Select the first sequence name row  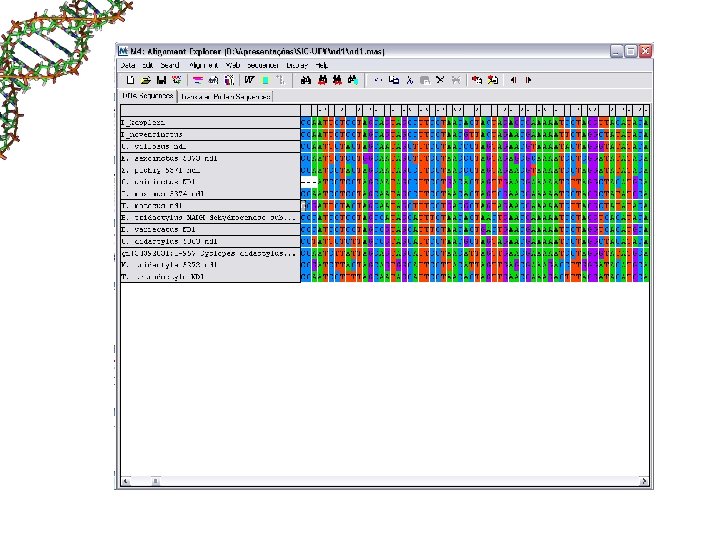[x=210, y=123]
